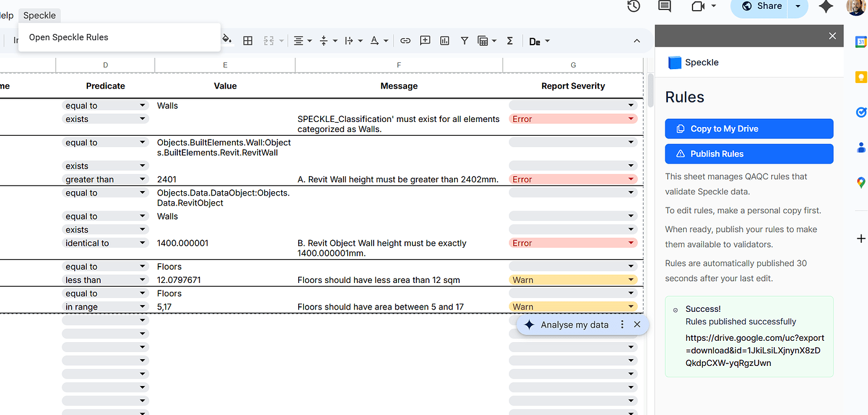This screenshot has height=415, width=868.
Task: Select the Report Severity header cell
Action: tap(573, 86)
